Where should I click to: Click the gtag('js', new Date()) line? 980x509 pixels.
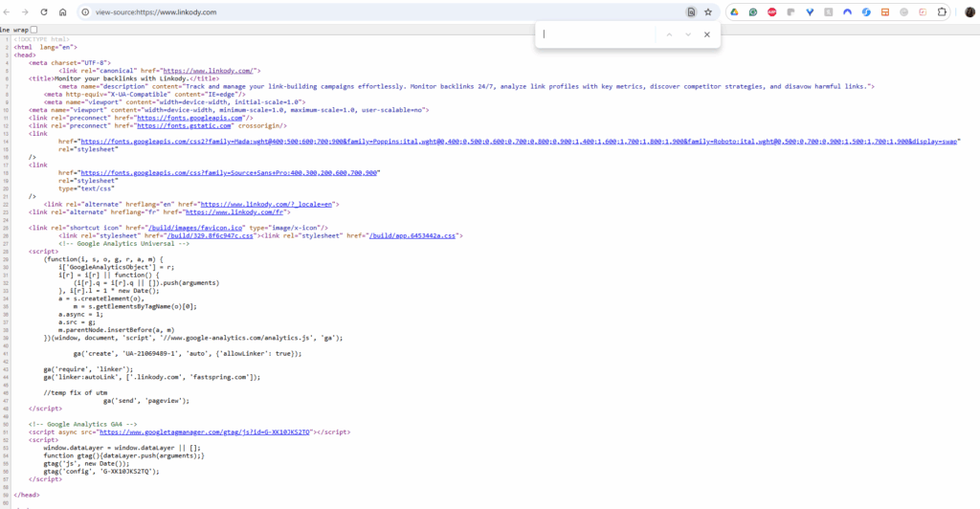[x=86, y=463]
